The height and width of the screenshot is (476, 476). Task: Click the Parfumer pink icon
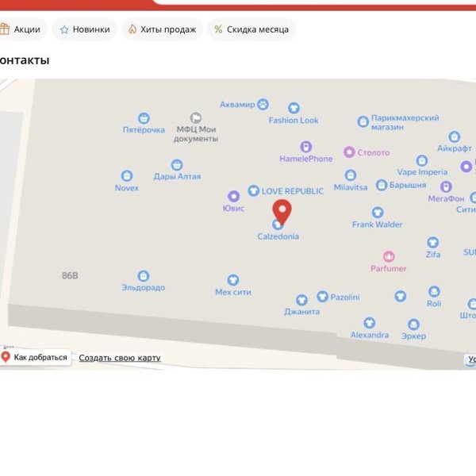click(x=389, y=256)
